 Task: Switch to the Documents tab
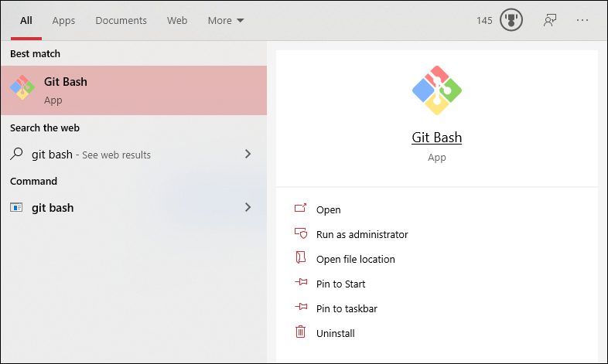(121, 21)
